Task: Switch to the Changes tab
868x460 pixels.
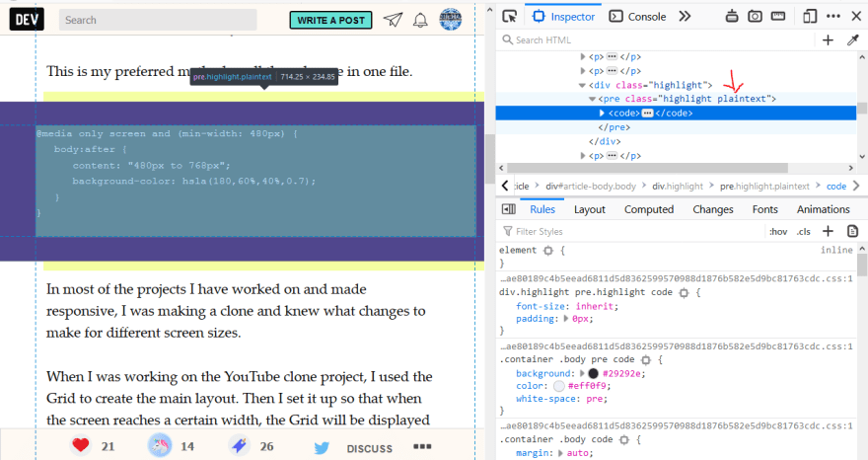Action: pos(713,209)
